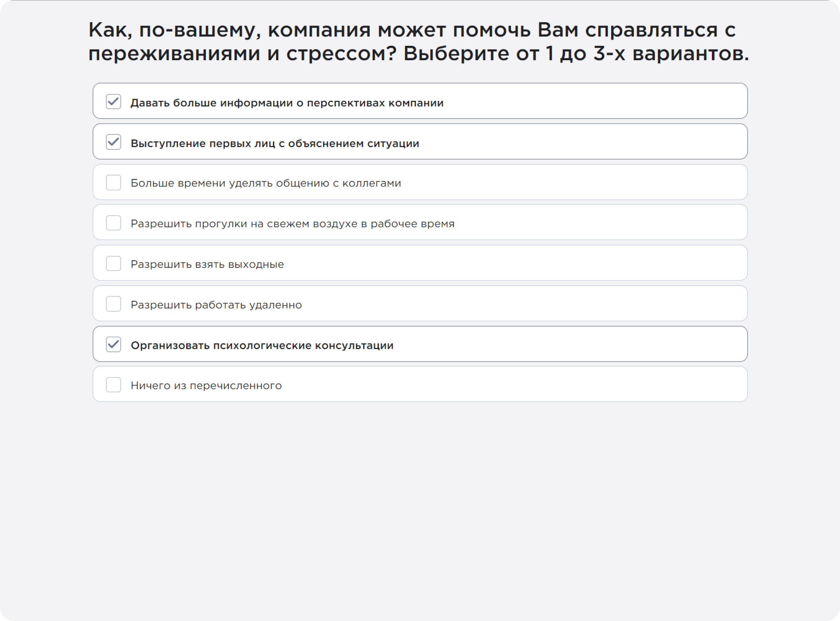Screen dimensions: 840x621
Task: Check 'Больше времени уделять общению с коллегами'
Action: tap(113, 183)
